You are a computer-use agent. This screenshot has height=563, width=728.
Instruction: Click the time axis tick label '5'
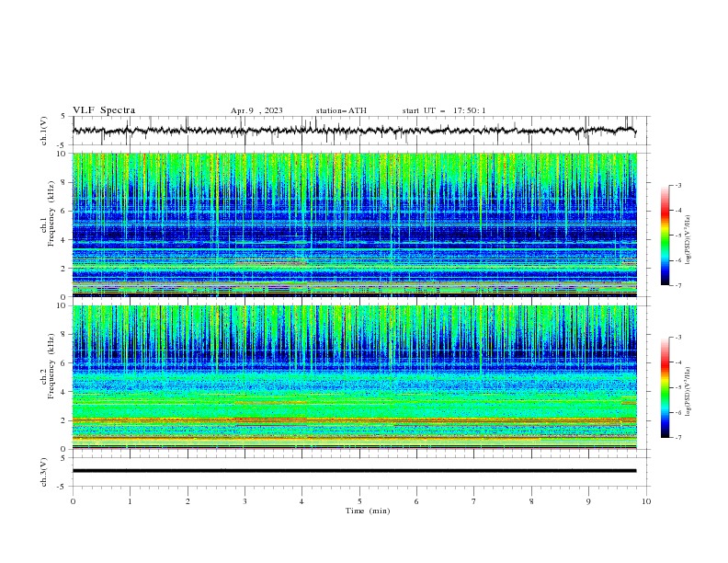click(x=359, y=501)
